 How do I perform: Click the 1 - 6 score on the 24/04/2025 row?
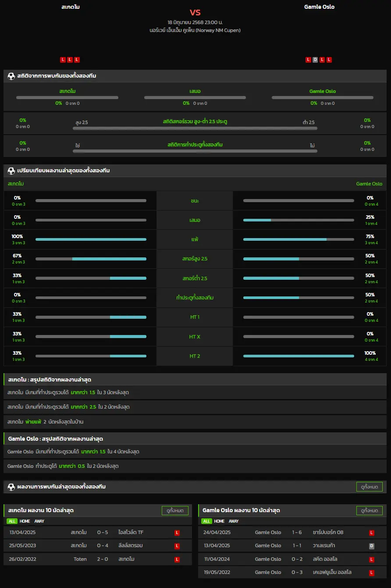point(297,533)
